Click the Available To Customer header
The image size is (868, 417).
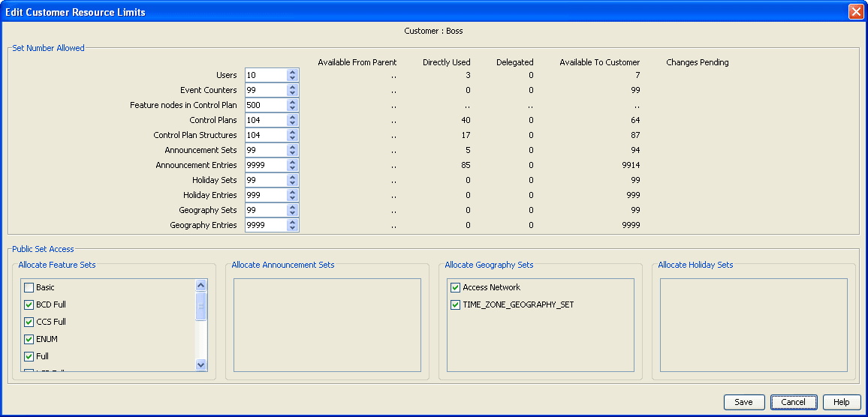click(x=599, y=62)
